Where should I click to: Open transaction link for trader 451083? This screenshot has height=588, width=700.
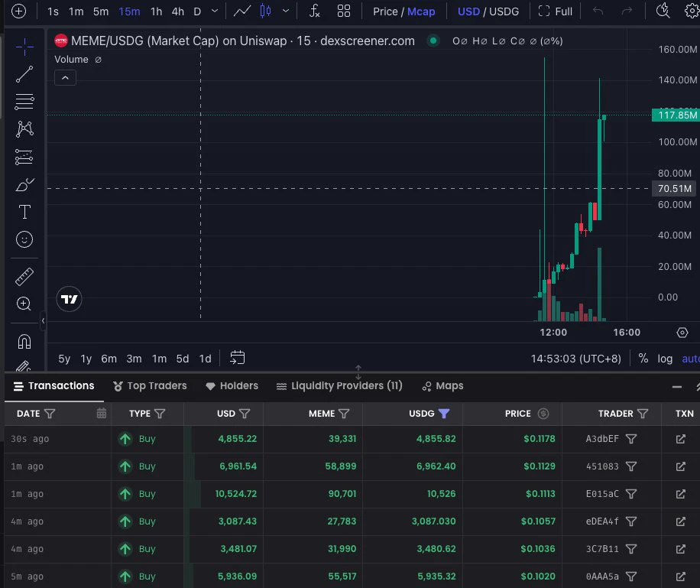pyautogui.click(x=680, y=466)
